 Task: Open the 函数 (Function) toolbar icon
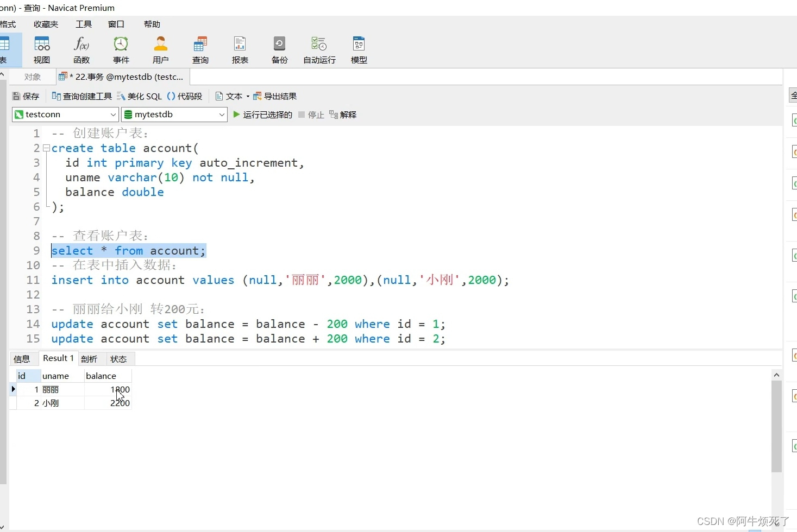tap(81, 50)
